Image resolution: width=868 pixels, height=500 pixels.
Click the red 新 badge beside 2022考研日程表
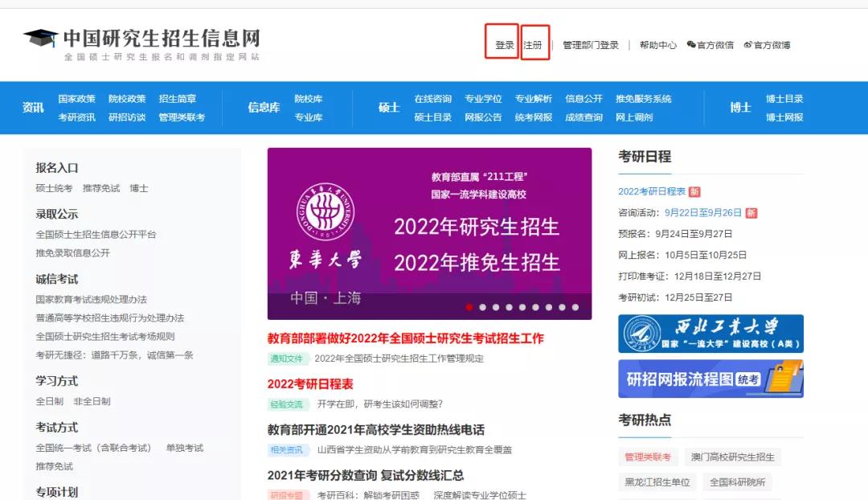(x=694, y=191)
